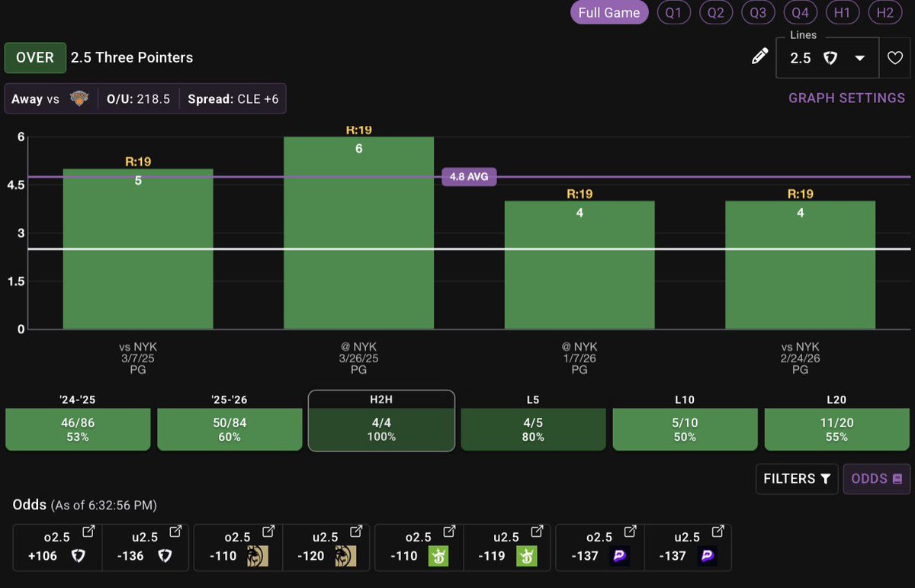Open GRAPH SETTINGS

click(x=847, y=98)
